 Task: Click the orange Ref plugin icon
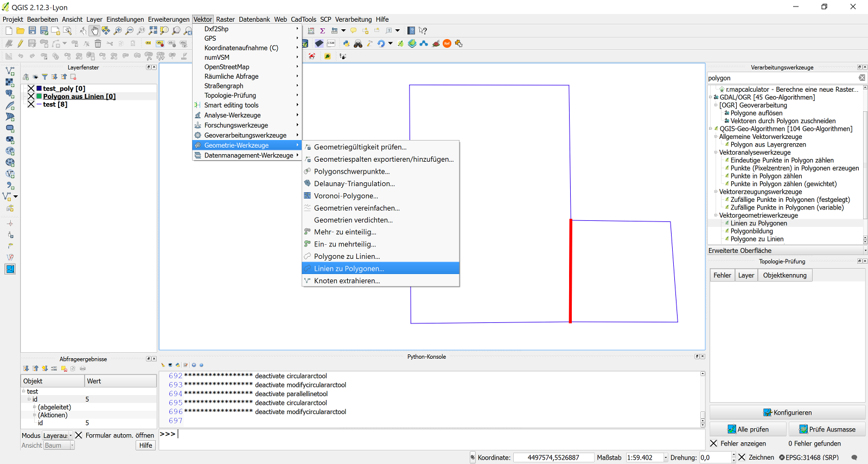[447, 43]
